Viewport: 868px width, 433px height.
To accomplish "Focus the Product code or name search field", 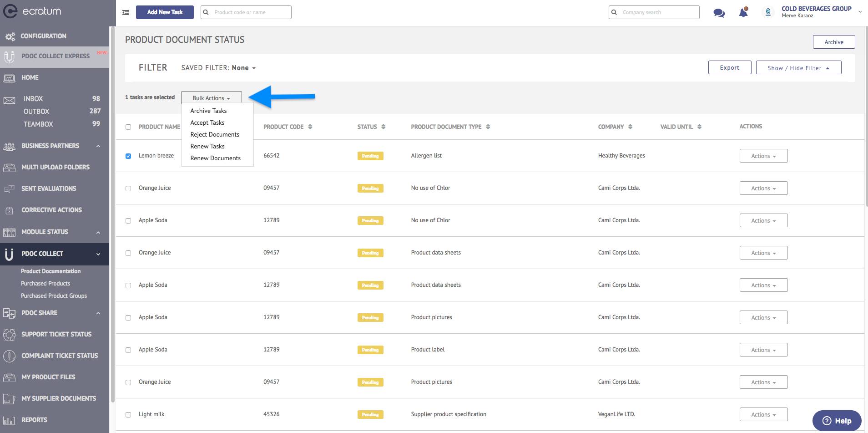I will [246, 12].
